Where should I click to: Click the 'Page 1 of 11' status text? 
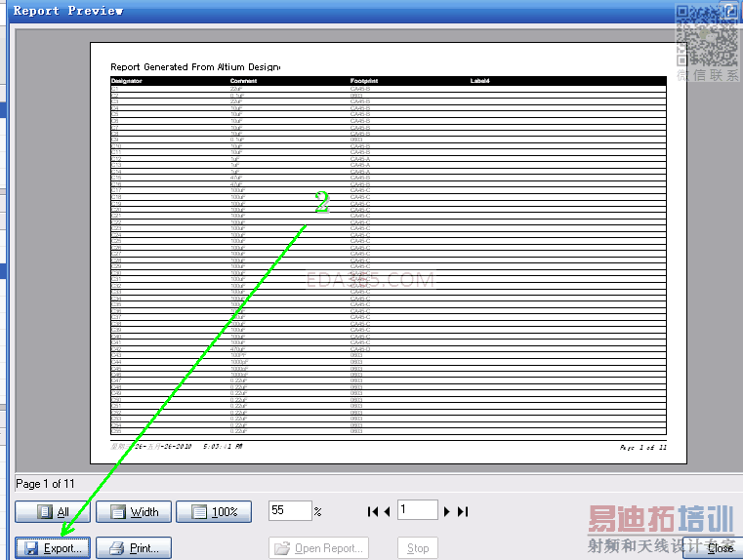point(45,484)
